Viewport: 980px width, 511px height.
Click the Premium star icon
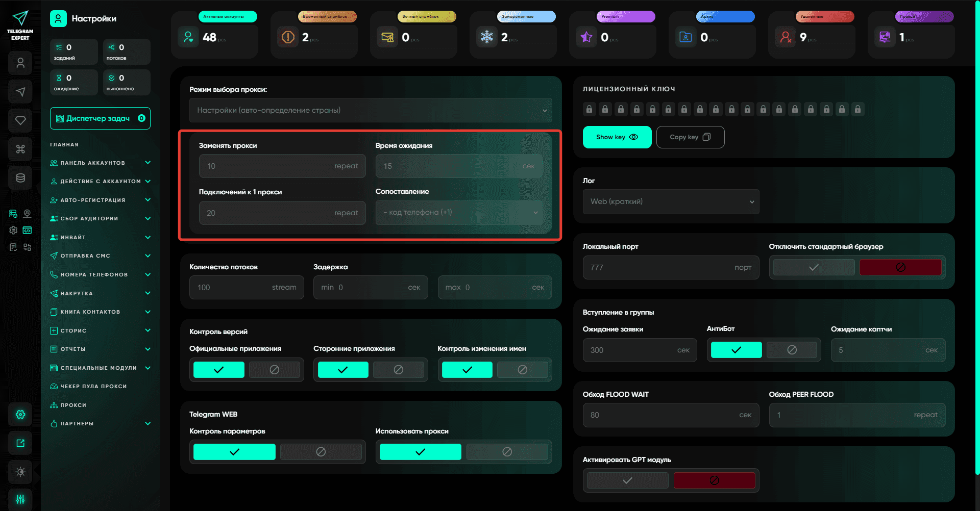[x=586, y=37]
